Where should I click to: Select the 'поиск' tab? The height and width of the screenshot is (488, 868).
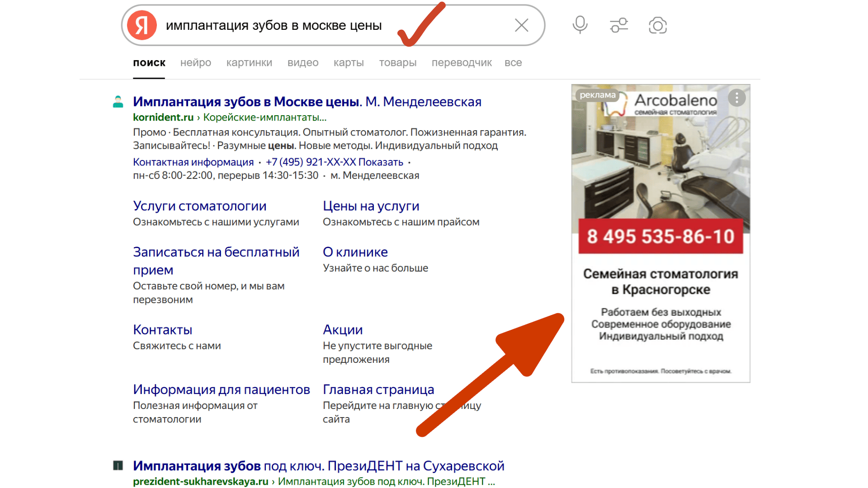pos(149,63)
